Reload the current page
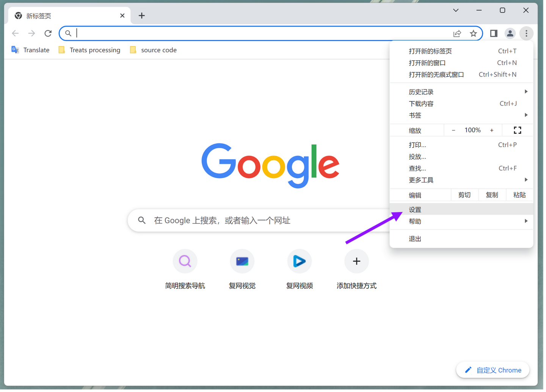 point(48,33)
